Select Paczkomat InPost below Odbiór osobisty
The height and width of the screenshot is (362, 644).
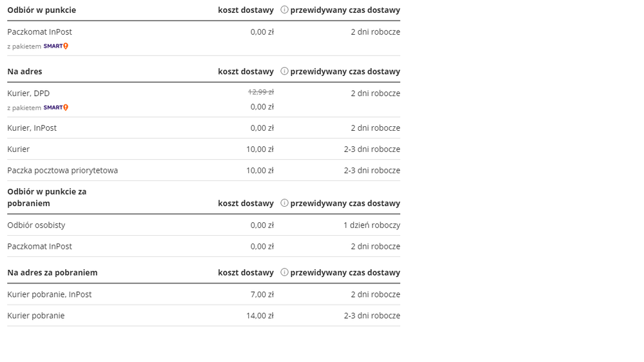coord(39,247)
